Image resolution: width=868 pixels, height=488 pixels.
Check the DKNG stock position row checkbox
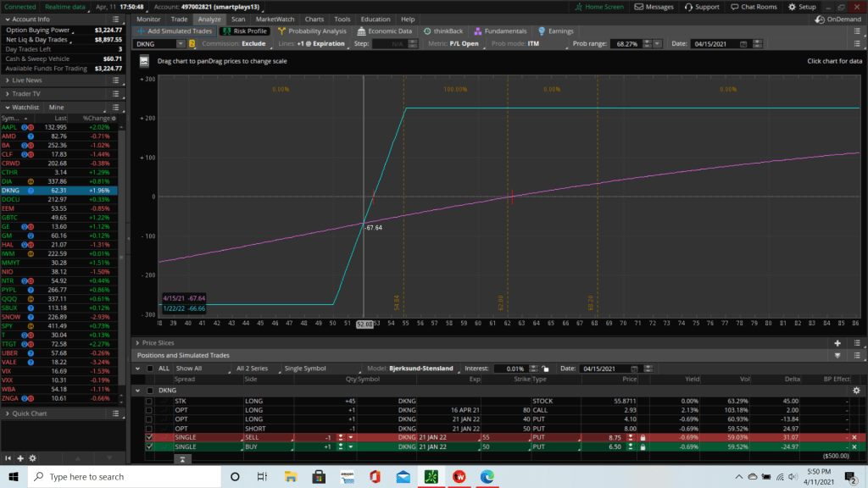pos(149,402)
